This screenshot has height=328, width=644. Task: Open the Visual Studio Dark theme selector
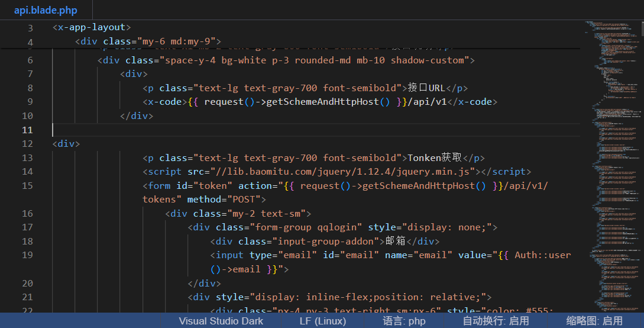(x=221, y=321)
